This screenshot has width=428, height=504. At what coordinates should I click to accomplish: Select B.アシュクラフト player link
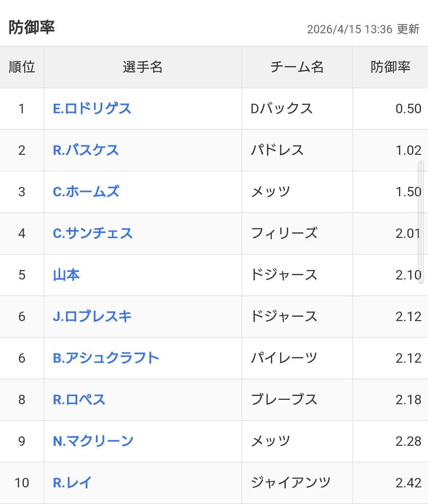click(x=106, y=358)
